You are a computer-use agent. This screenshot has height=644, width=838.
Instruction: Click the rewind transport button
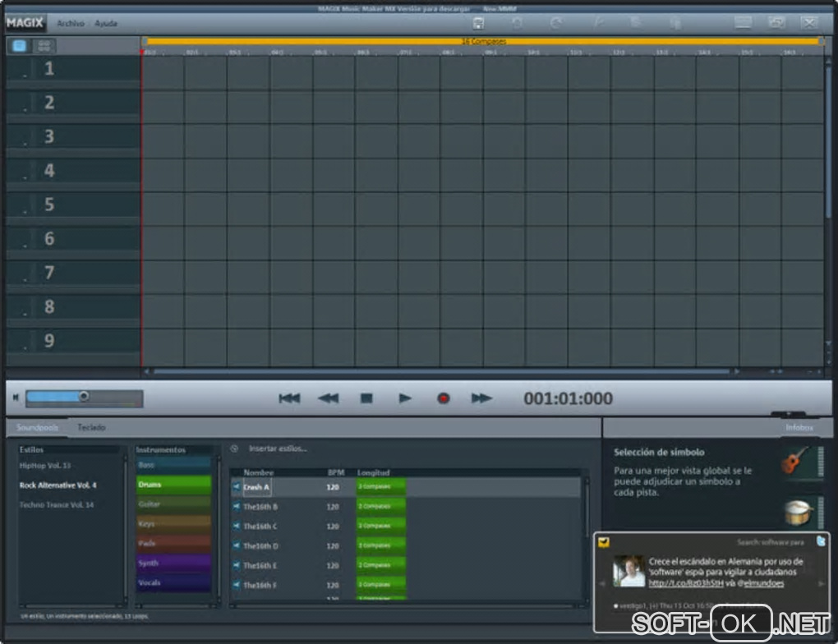click(x=328, y=398)
